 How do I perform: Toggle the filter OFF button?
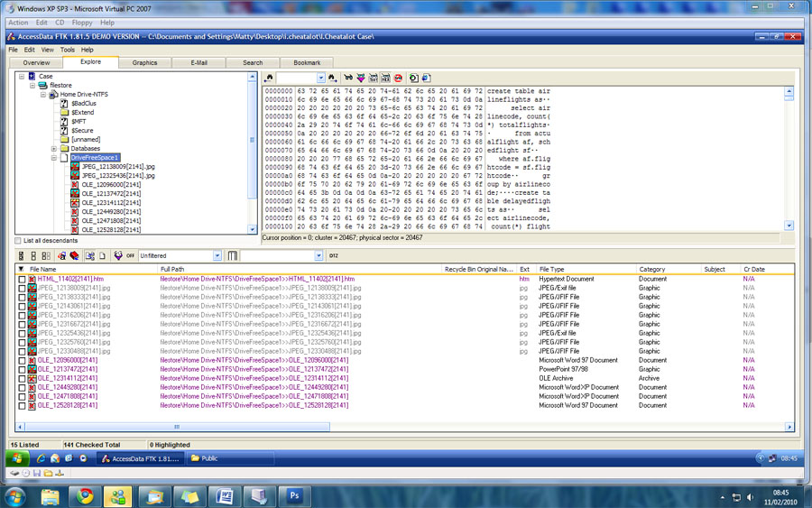tap(131, 256)
